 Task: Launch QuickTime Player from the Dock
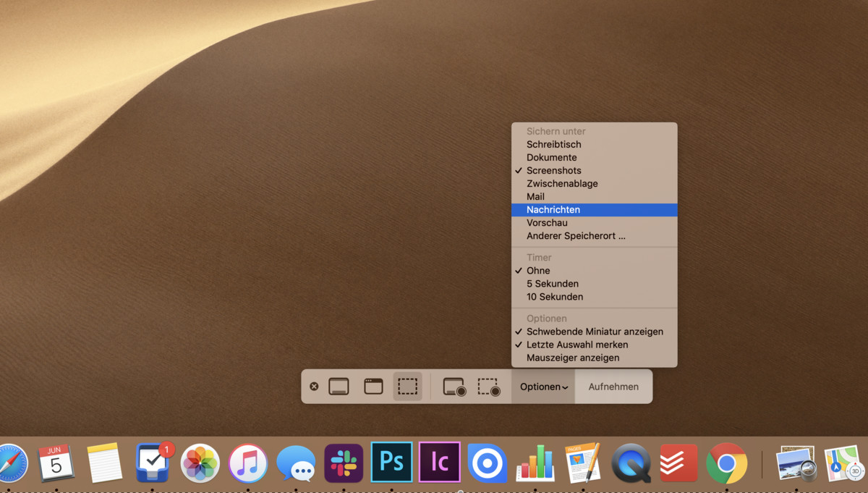pyautogui.click(x=631, y=463)
